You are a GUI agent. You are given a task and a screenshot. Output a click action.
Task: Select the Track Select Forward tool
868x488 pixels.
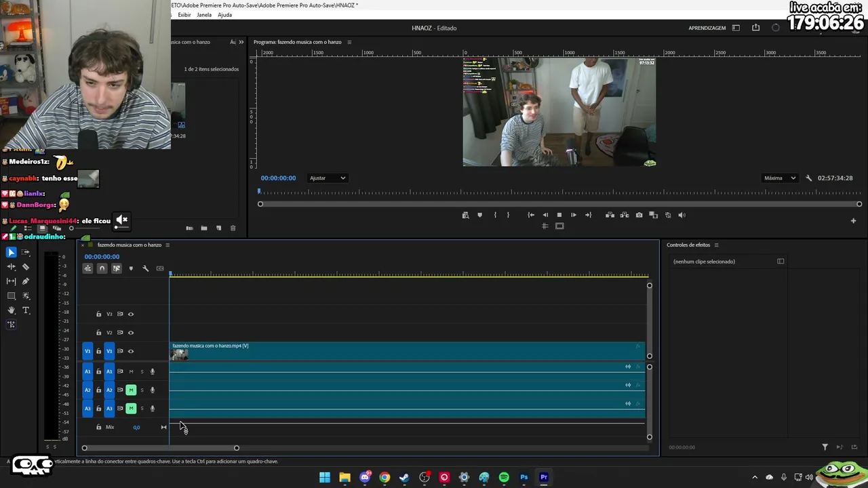(26, 252)
